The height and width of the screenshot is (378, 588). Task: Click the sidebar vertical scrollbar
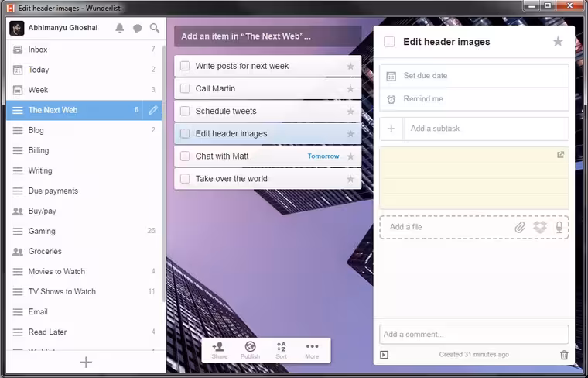tap(164, 173)
